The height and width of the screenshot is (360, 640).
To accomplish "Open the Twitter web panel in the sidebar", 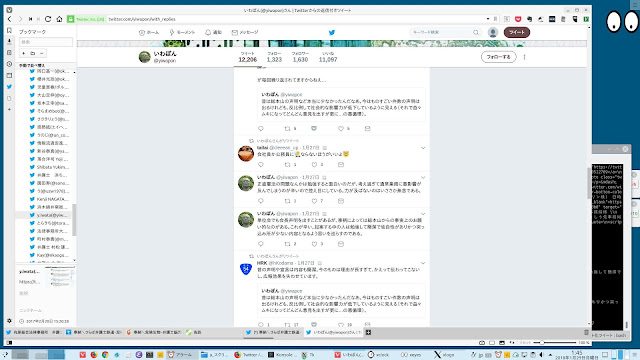I will (x=9, y=87).
